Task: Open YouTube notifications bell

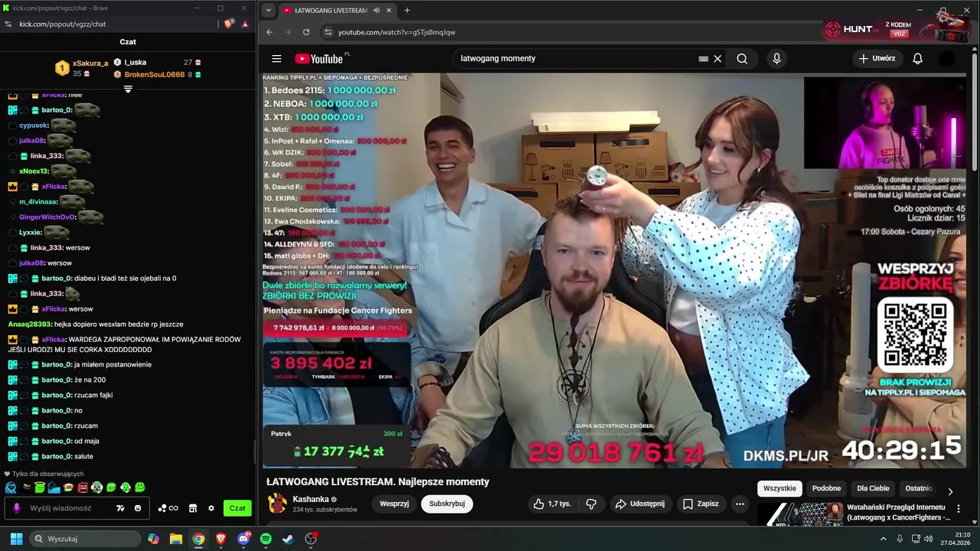Action: coord(917,59)
